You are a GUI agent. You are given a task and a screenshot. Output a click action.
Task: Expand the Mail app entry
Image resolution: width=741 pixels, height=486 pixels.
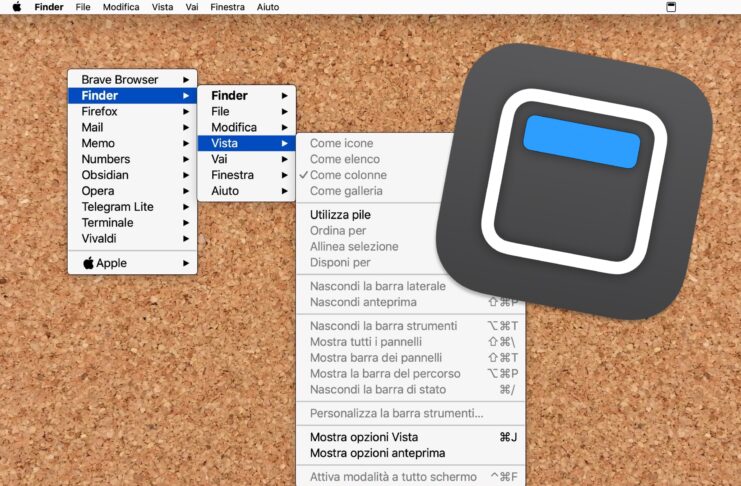132,128
